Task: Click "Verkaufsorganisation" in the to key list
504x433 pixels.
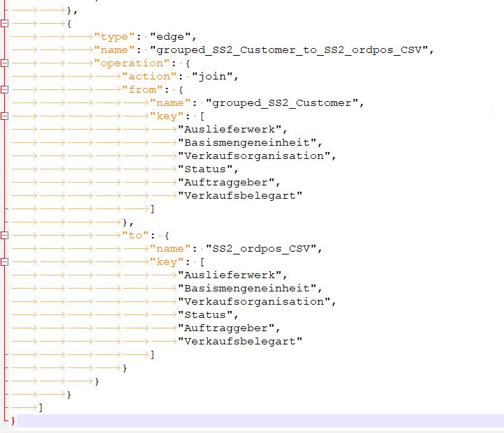Action: (254, 302)
